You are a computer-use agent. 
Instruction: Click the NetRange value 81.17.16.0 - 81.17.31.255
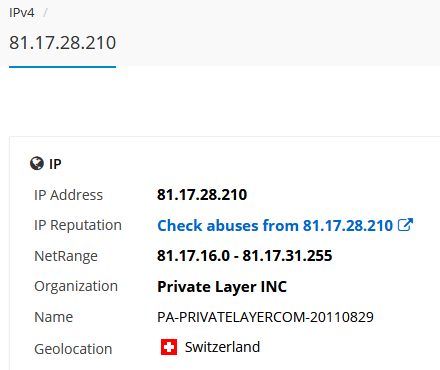pos(245,256)
